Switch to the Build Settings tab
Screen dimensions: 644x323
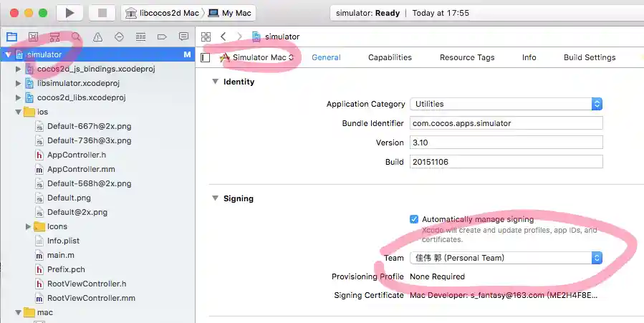[x=589, y=57]
